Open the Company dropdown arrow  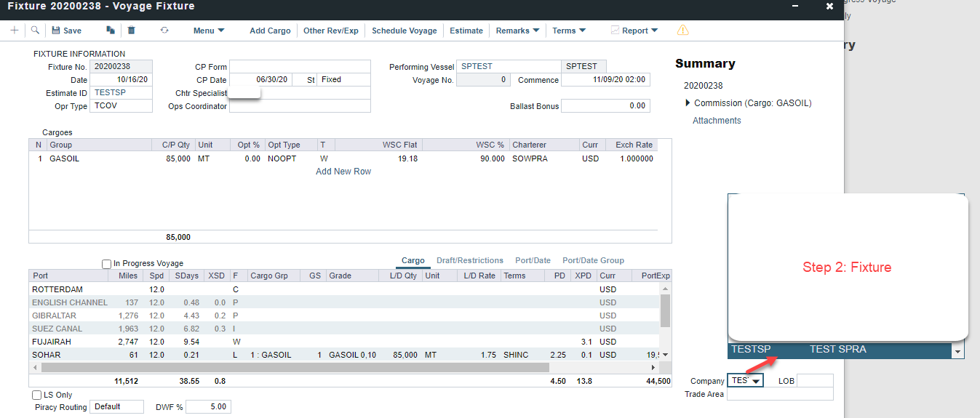(757, 381)
